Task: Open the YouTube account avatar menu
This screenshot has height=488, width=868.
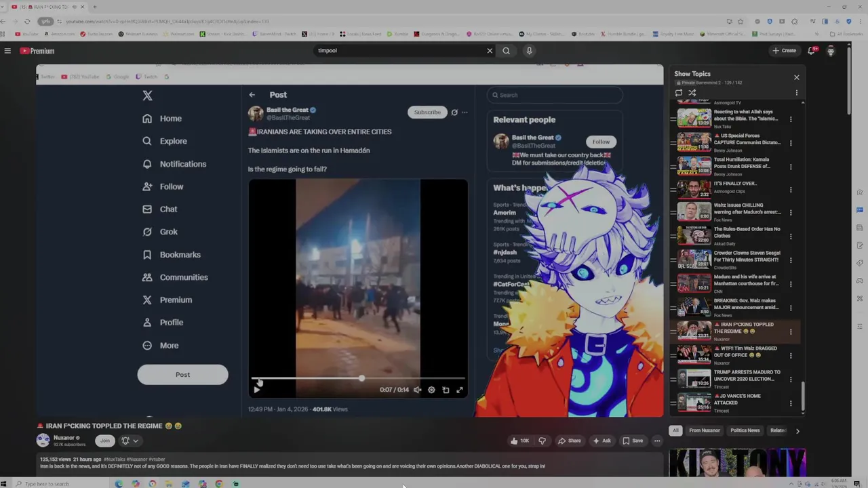Action: point(831,51)
